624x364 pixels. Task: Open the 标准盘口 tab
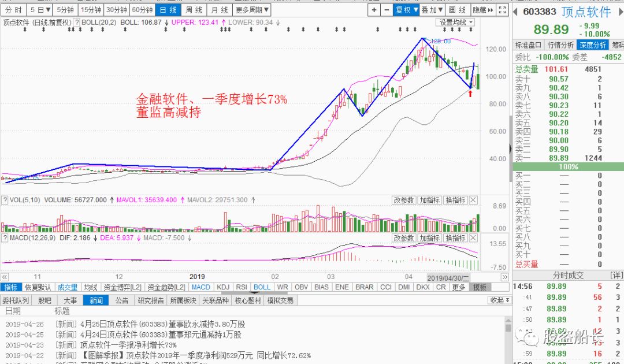click(x=529, y=45)
